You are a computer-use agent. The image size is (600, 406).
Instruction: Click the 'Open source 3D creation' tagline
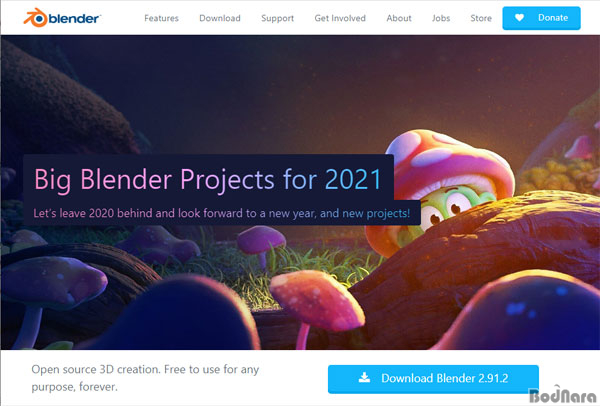(145, 378)
